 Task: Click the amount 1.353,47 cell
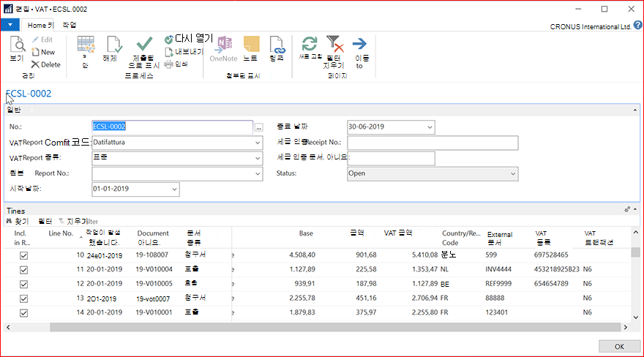[x=424, y=269]
